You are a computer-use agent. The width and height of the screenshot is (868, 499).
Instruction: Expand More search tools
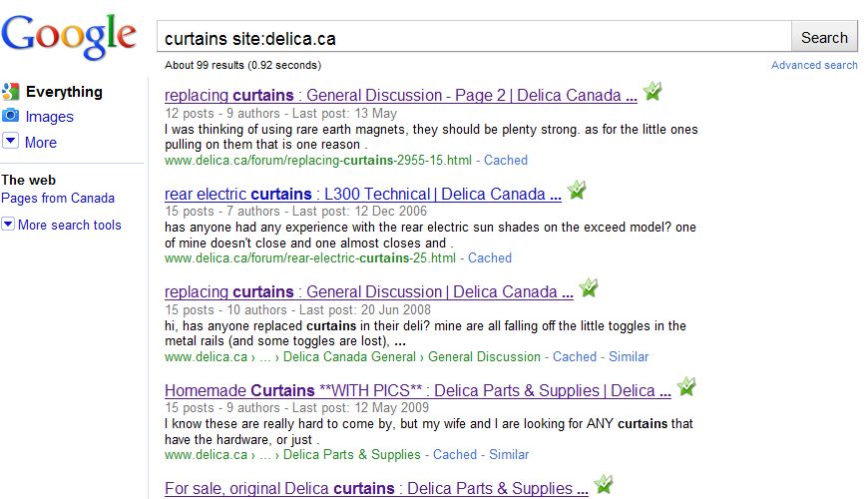click(x=62, y=225)
